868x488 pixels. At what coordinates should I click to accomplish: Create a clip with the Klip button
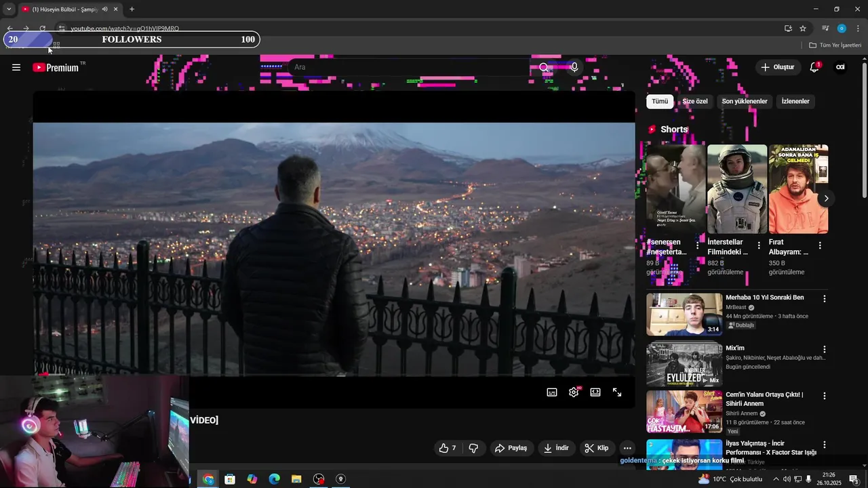pos(597,448)
